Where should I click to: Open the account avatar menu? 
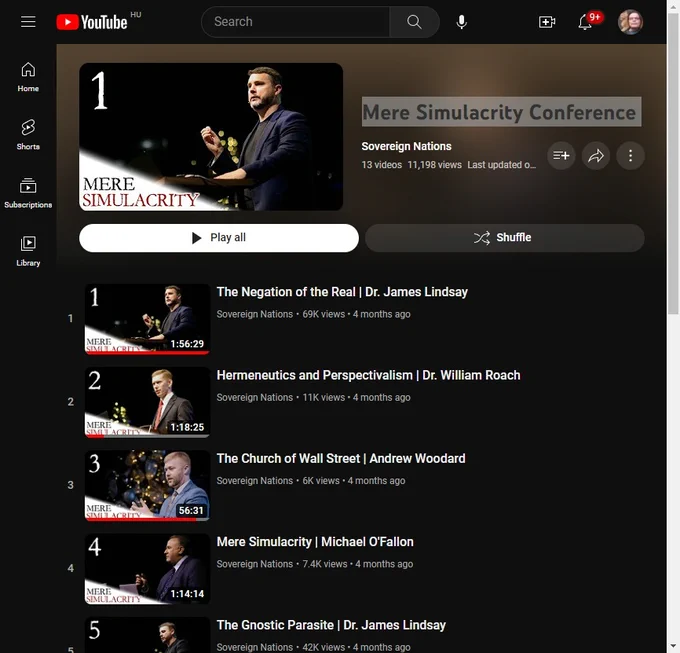pos(630,22)
